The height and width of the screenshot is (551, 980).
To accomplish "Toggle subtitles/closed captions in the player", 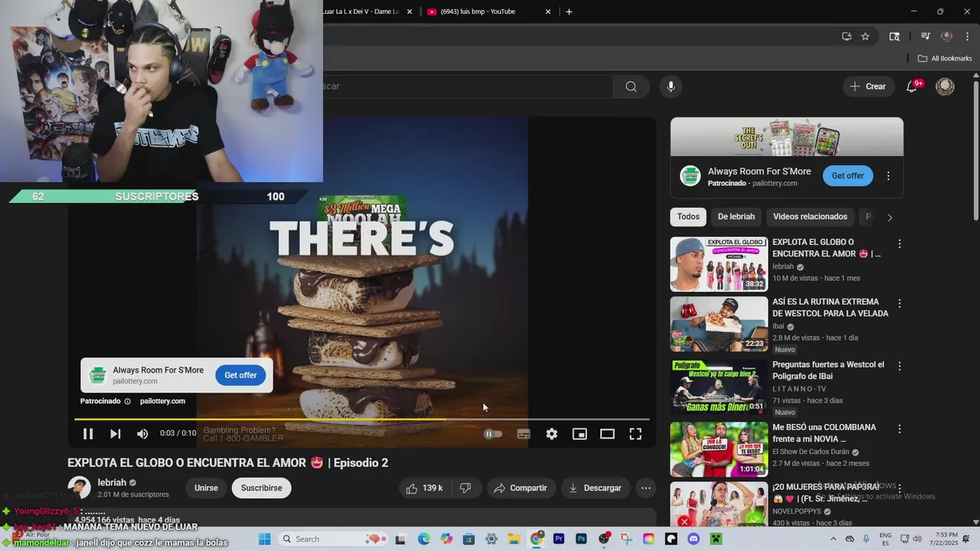I will pos(524,434).
